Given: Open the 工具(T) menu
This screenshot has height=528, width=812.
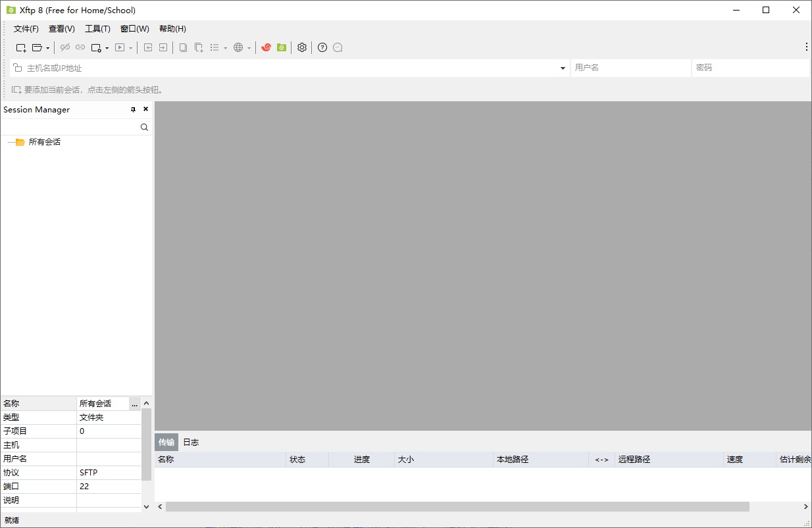Looking at the screenshot, I should [97, 28].
